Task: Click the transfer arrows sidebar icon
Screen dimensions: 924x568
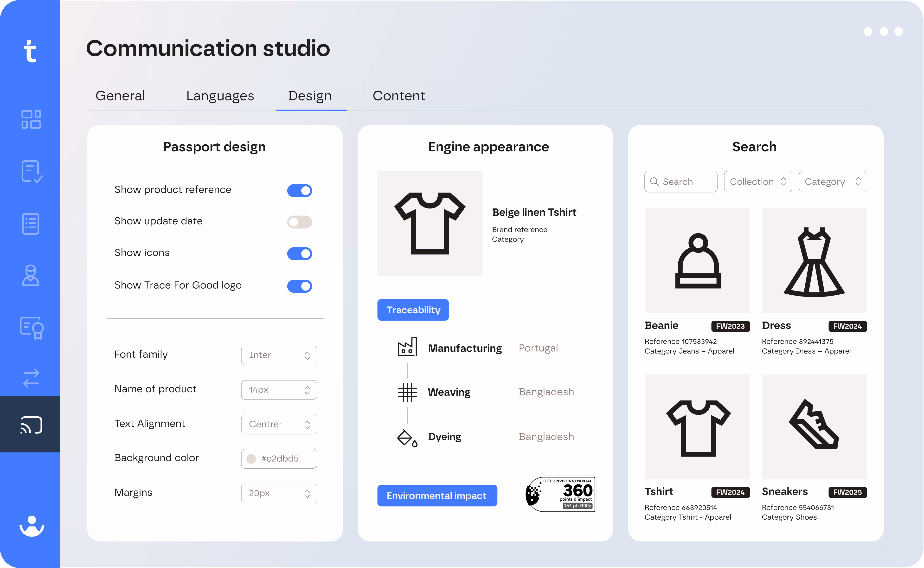Action: pyautogui.click(x=31, y=378)
